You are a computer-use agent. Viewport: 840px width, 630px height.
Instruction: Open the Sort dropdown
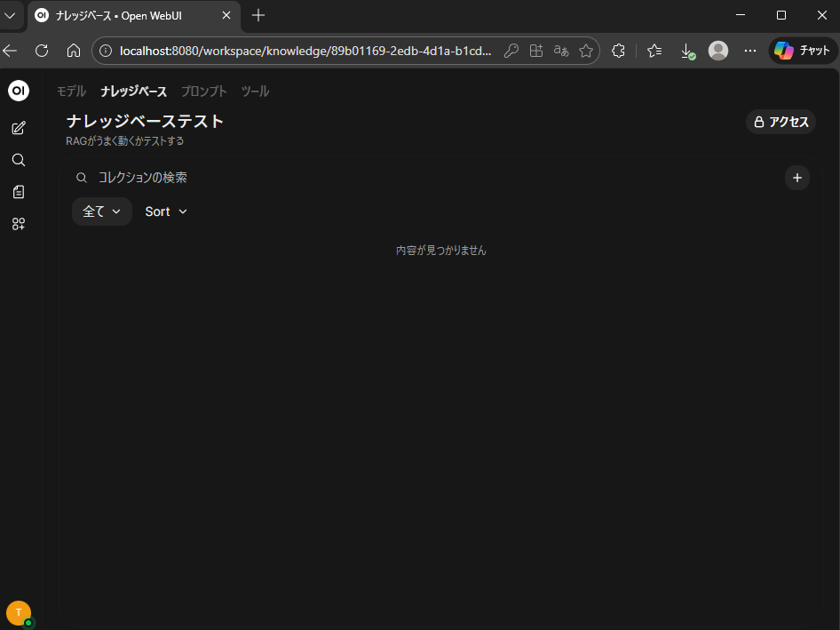(x=166, y=211)
